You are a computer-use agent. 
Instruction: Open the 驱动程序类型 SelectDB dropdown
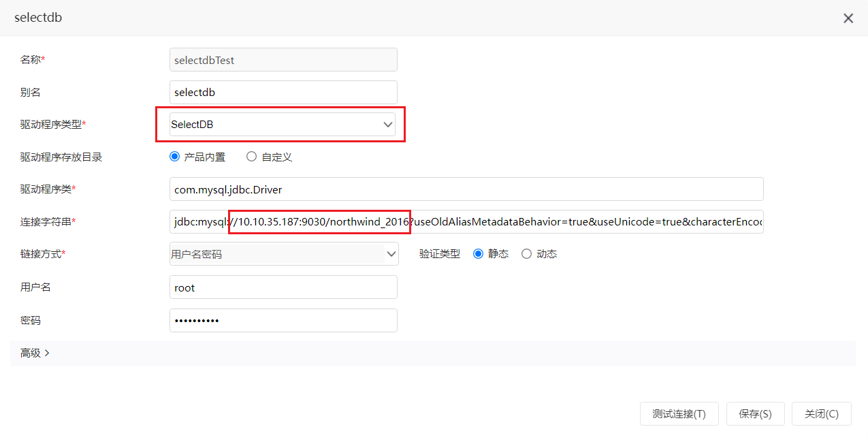282,124
